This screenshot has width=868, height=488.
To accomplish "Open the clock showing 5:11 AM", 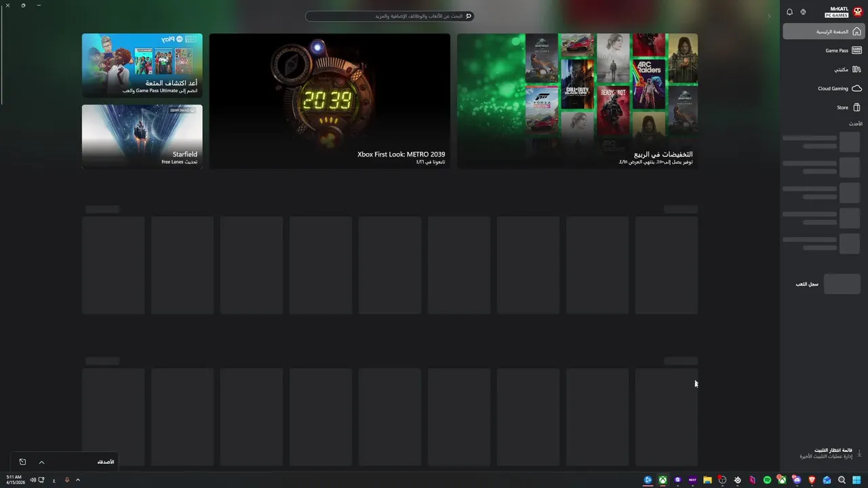I will (x=15, y=480).
